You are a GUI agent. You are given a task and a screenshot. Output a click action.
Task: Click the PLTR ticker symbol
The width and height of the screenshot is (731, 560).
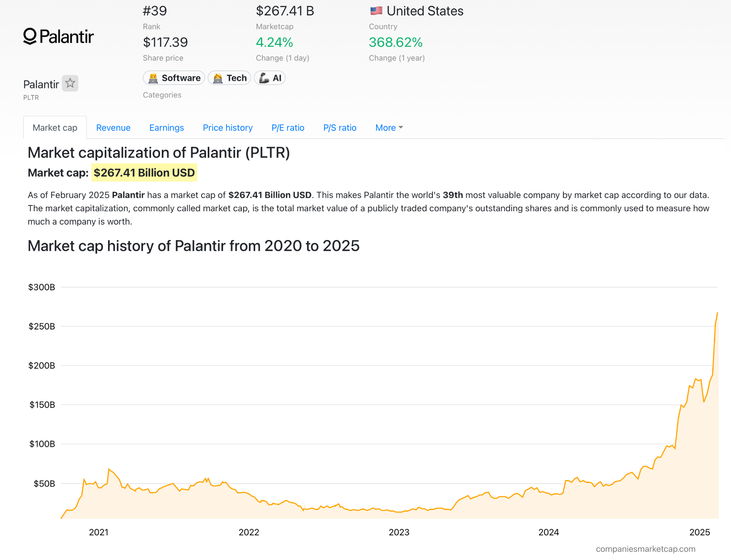pyautogui.click(x=31, y=97)
